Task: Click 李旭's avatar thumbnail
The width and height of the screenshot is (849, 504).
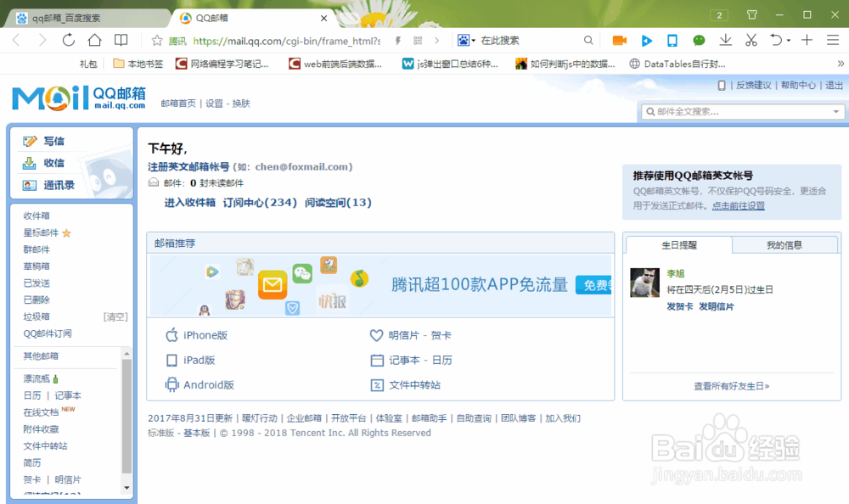Action: pyautogui.click(x=645, y=283)
